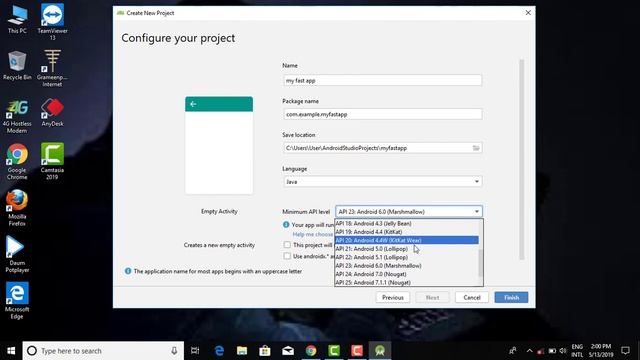
Task: Click the Name input field
Action: point(382,80)
